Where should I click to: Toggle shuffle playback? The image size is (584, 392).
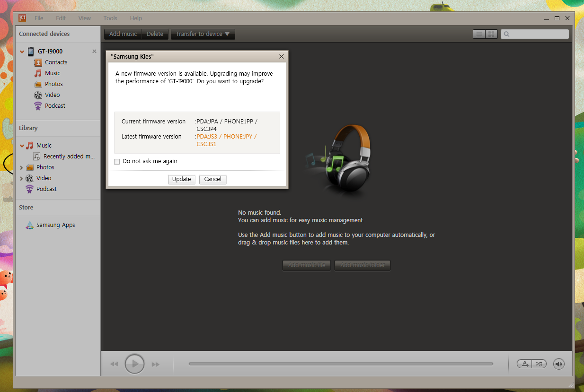[x=539, y=364]
